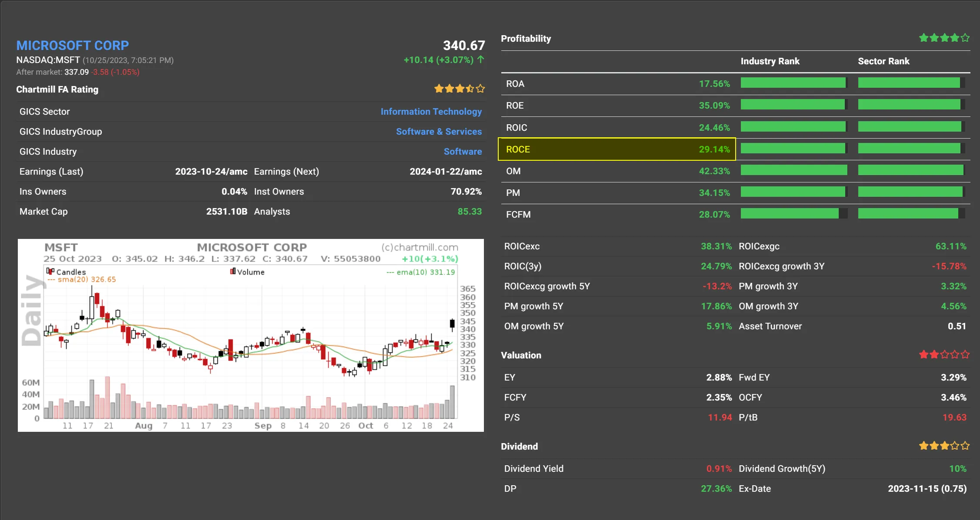
Task: Click the MICROSOFT CORP title link
Action: pyautogui.click(x=73, y=45)
